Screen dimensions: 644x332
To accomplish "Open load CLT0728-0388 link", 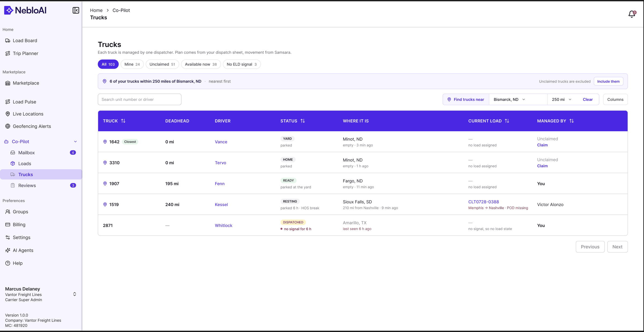I will click(x=484, y=202).
